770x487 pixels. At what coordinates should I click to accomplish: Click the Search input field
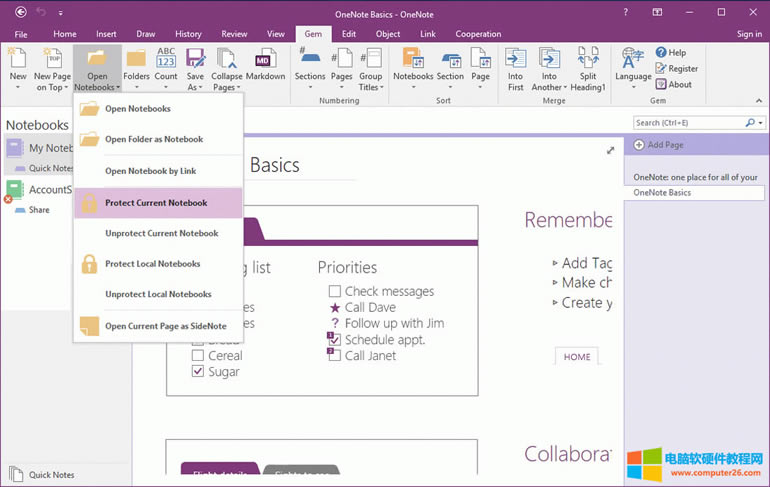[x=689, y=123]
